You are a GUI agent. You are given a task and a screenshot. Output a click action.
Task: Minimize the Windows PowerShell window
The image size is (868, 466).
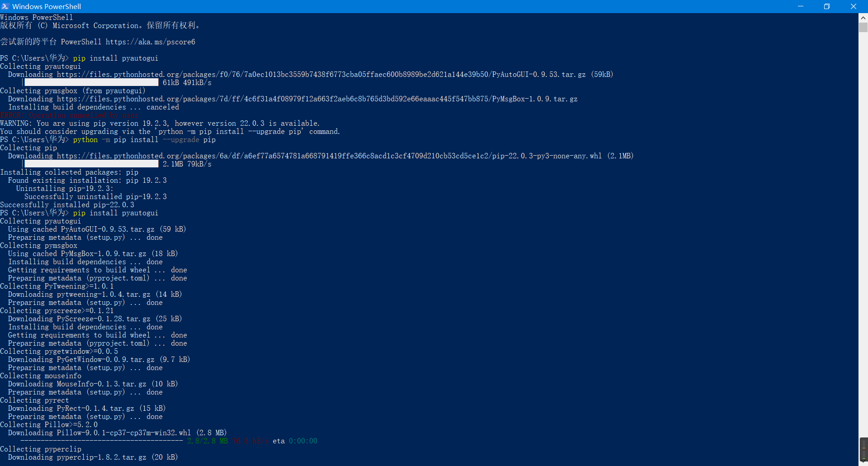coord(801,6)
